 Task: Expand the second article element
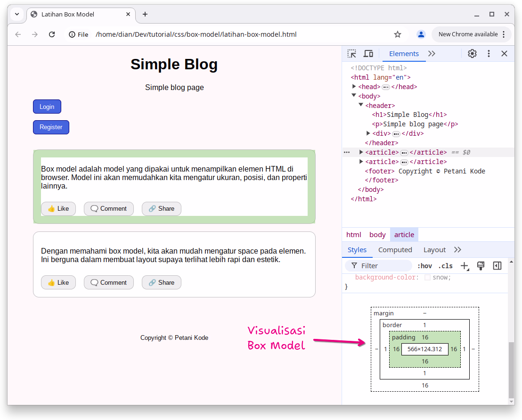click(x=361, y=161)
